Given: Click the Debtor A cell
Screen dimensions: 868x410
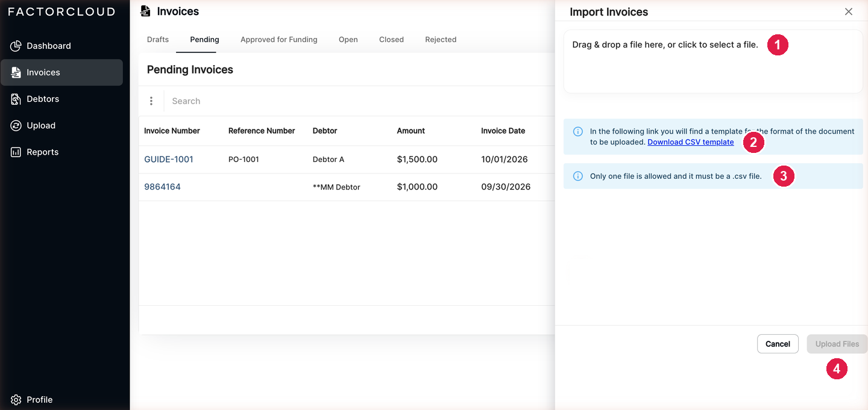Looking at the screenshot, I should click(x=329, y=160).
